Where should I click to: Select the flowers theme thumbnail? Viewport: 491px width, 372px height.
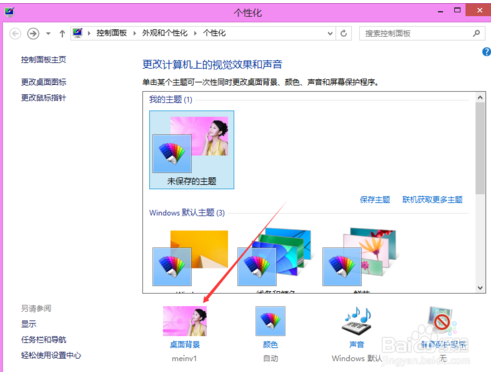tap(359, 257)
